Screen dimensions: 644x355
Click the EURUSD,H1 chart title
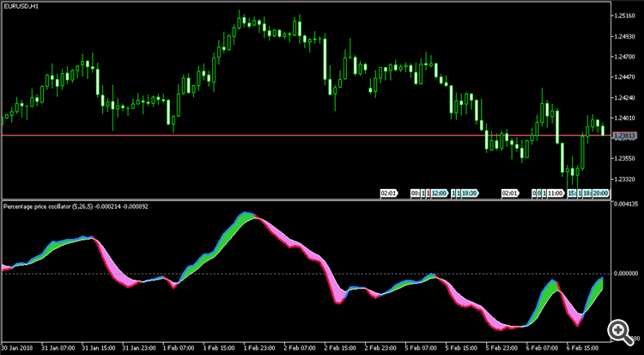pos(21,7)
